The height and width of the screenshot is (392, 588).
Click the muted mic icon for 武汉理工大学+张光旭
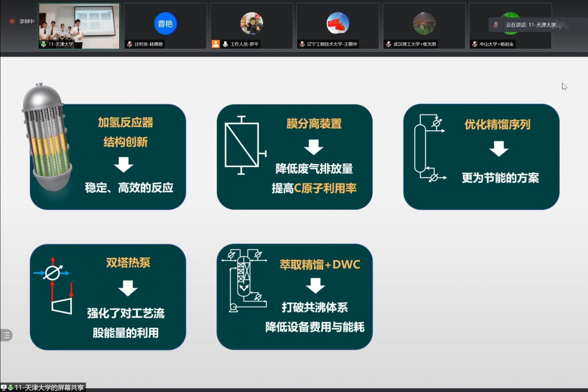[388, 44]
